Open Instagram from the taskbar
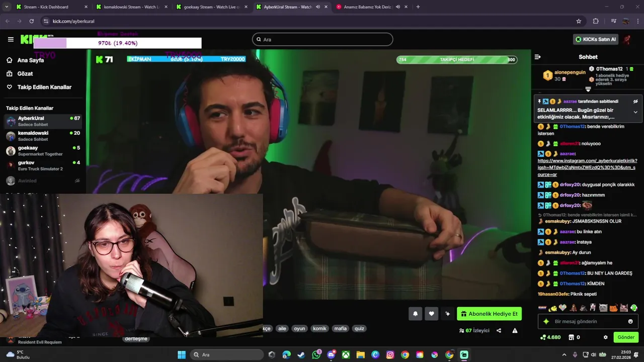The image size is (644, 362). (x=390, y=354)
